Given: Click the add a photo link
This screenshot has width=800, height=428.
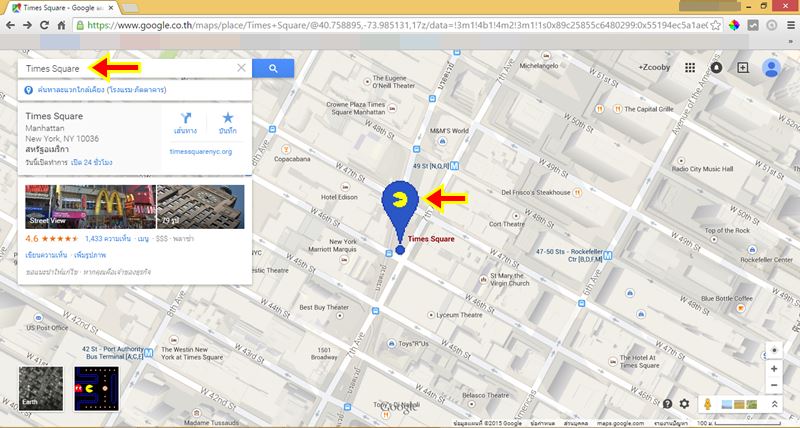Looking at the screenshot, I should (90, 255).
